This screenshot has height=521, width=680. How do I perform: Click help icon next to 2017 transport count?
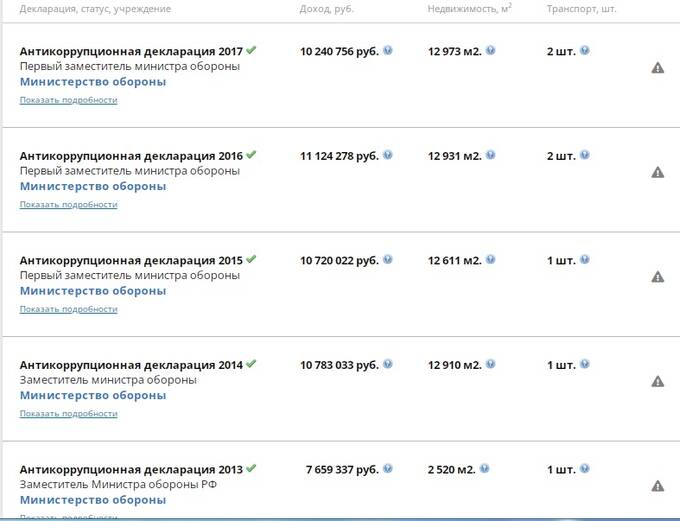pyautogui.click(x=585, y=50)
